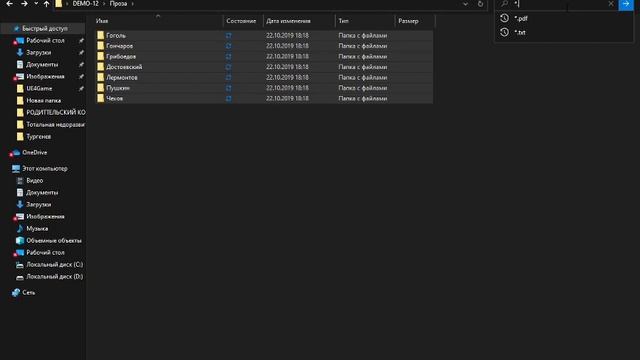640x360 pixels.
Task: Open Локальный диск (D:) drive
Action: point(55,276)
